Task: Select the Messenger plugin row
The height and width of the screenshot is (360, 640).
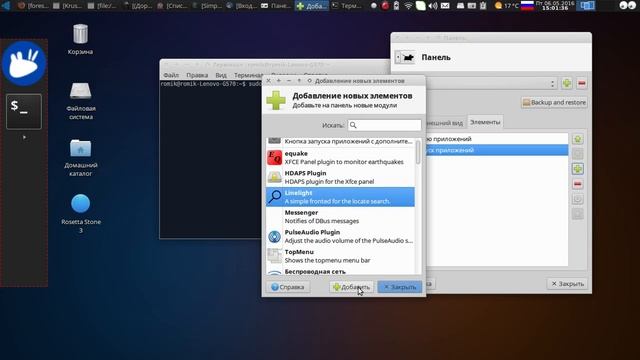Action: pos(340,216)
